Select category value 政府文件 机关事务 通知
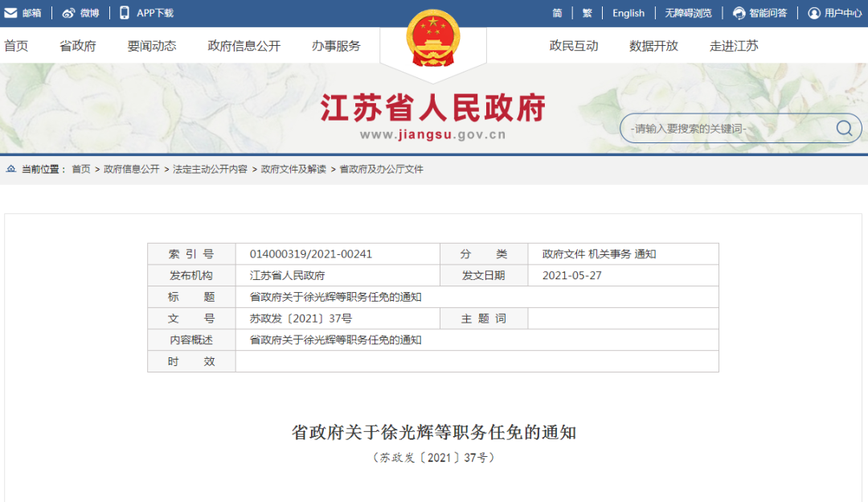Image resolution: width=868 pixels, height=502 pixels. pos(599,253)
